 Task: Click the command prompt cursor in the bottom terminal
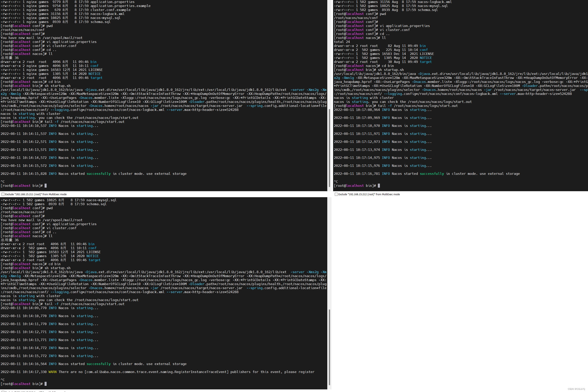(x=46, y=384)
